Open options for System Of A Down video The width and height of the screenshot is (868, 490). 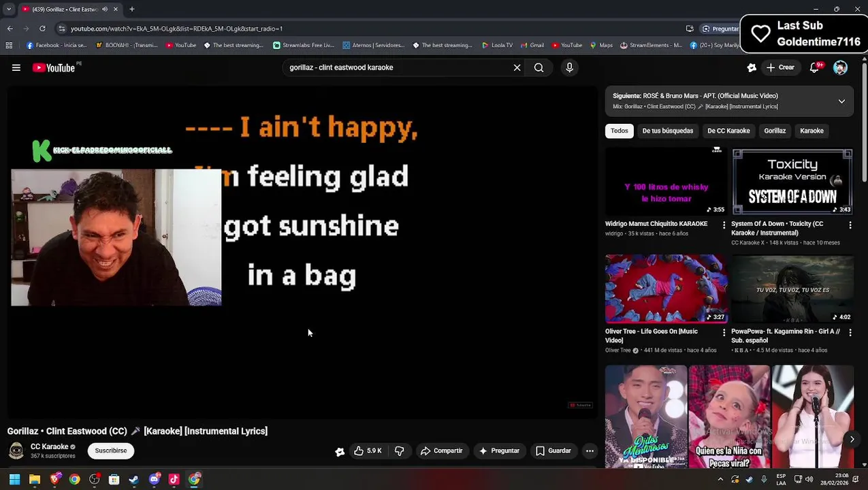pyautogui.click(x=850, y=225)
